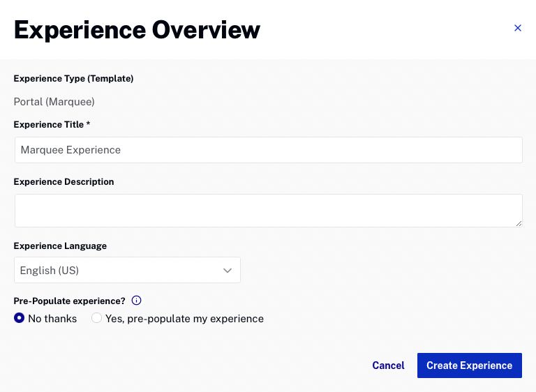Viewport: 536px width, 392px height.
Task: Click the Experience Description text area
Action: (x=268, y=211)
